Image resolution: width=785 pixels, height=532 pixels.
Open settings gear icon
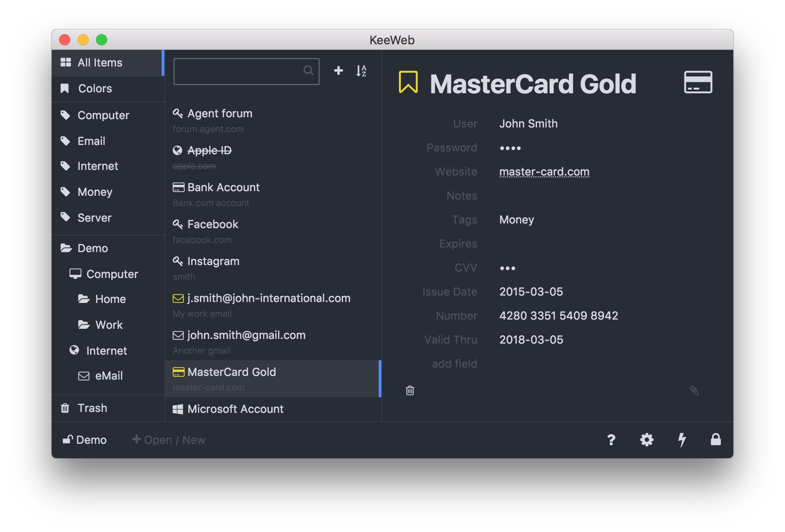646,440
